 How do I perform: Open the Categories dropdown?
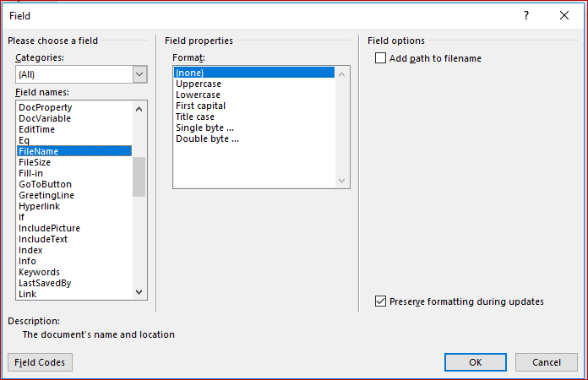139,74
